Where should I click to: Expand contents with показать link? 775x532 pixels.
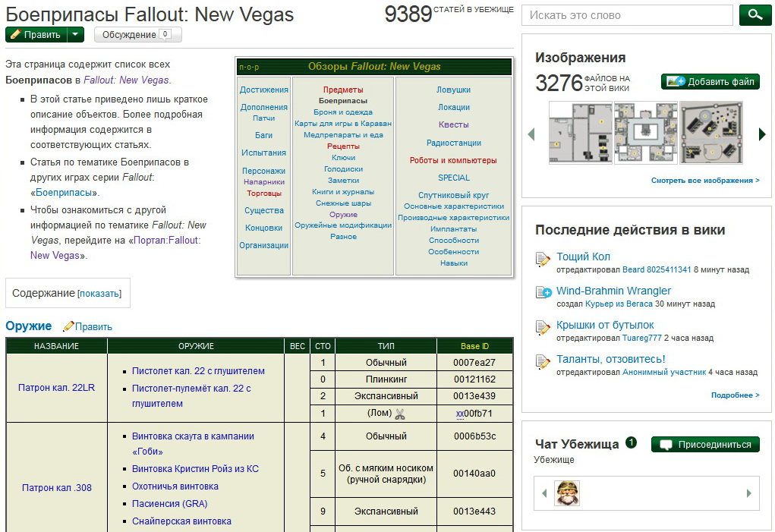tap(99, 294)
